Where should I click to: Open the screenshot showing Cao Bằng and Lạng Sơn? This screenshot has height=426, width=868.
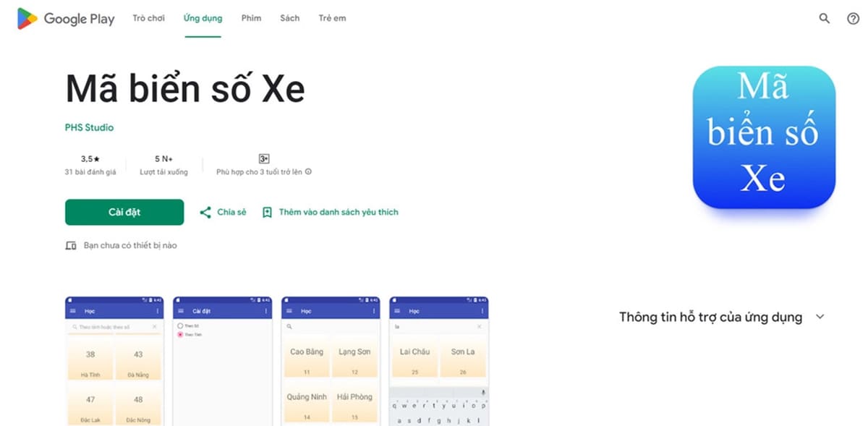(x=331, y=361)
